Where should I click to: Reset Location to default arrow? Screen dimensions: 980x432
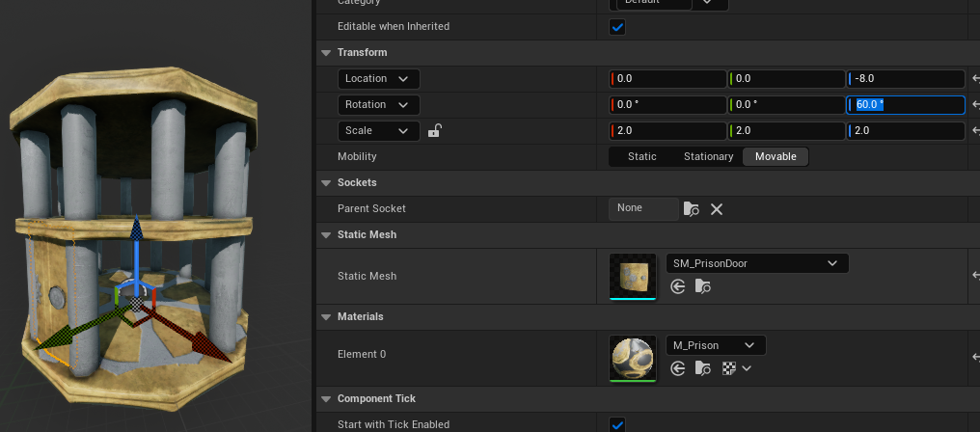pyautogui.click(x=975, y=79)
